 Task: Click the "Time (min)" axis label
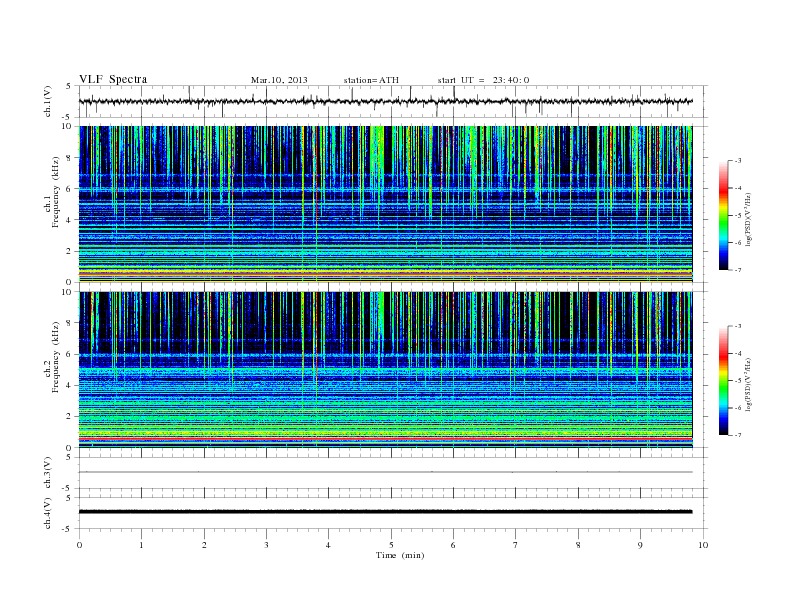[400, 555]
